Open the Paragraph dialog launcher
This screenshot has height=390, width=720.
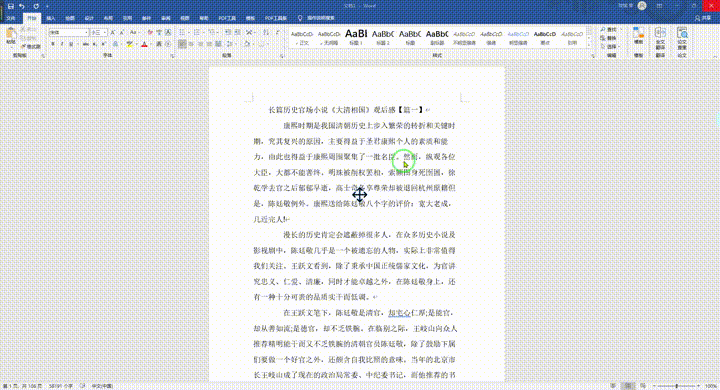tap(282, 56)
